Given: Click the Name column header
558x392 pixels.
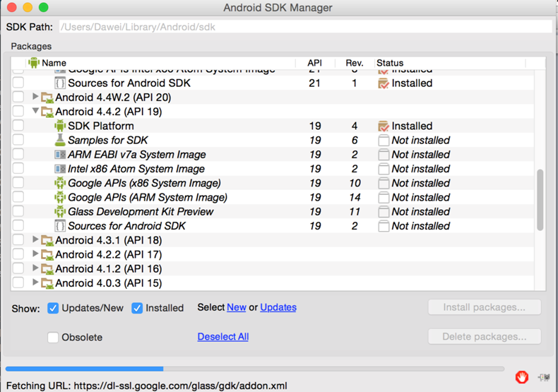Looking at the screenshot, I should pos(161,63).
